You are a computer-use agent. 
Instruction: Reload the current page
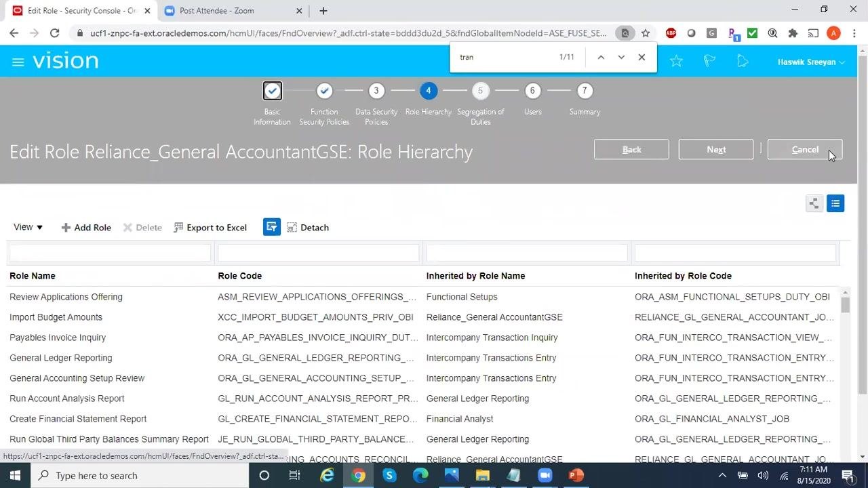pos(55,33)
